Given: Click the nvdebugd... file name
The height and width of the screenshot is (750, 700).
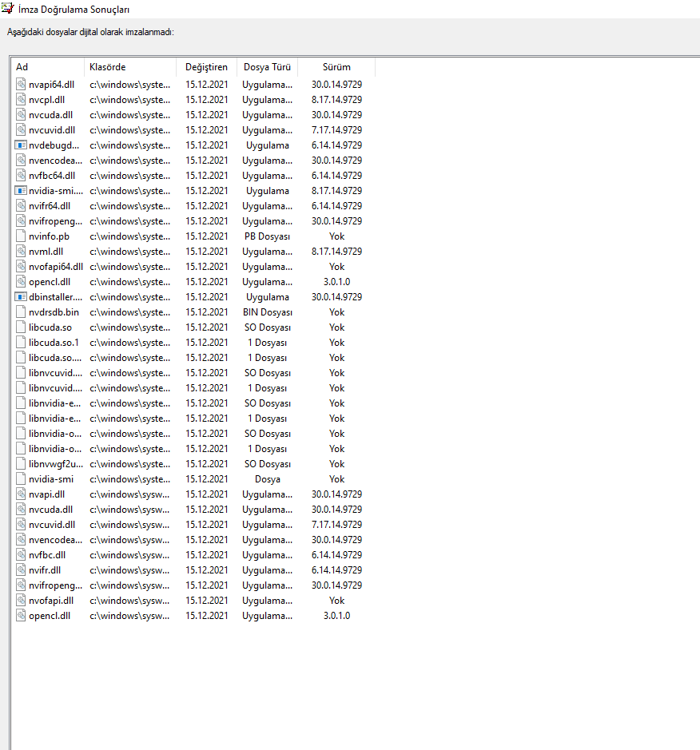Looking at the screenshot, I should click(x=54, y=145).
